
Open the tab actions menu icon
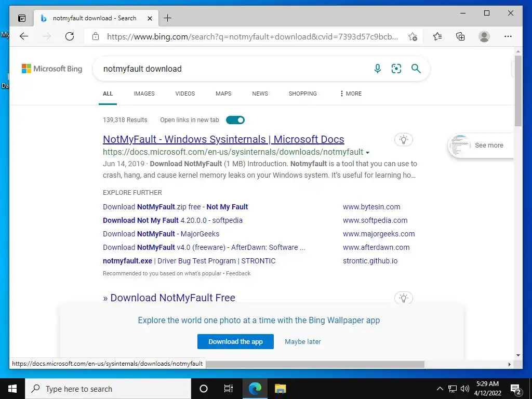tap(22, 18)
